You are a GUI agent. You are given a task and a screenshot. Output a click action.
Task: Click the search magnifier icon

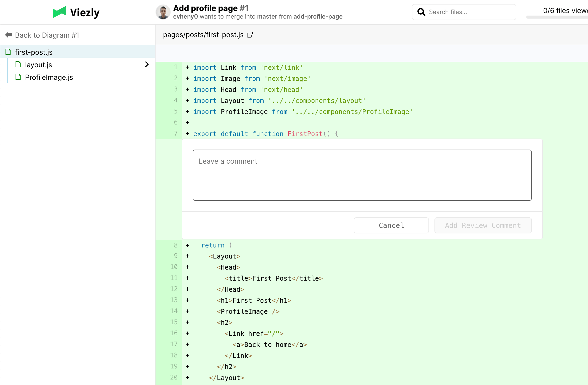[421, 12]
